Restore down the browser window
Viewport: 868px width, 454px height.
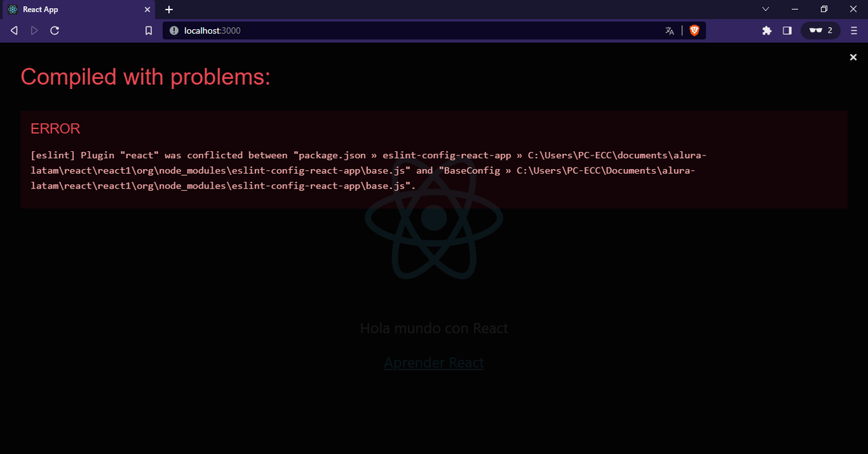tap(824, 9)
